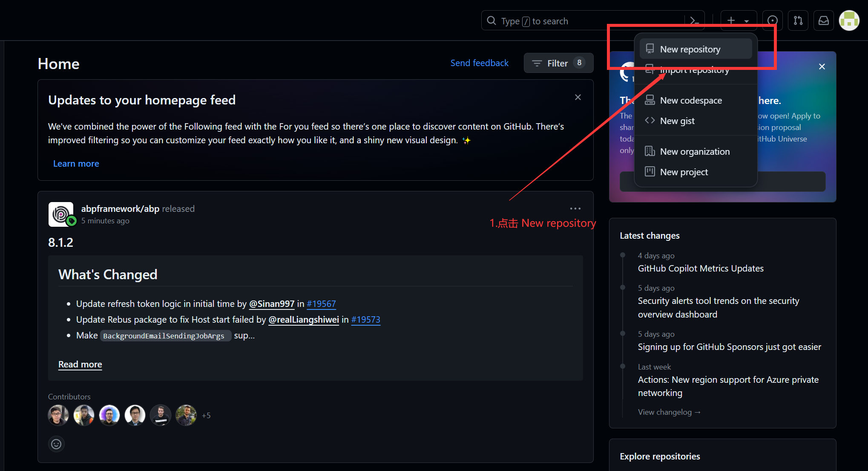This screenshot has width=868, height=471.
Task: Click the plus create-new icon
Action: click(731, 20)
